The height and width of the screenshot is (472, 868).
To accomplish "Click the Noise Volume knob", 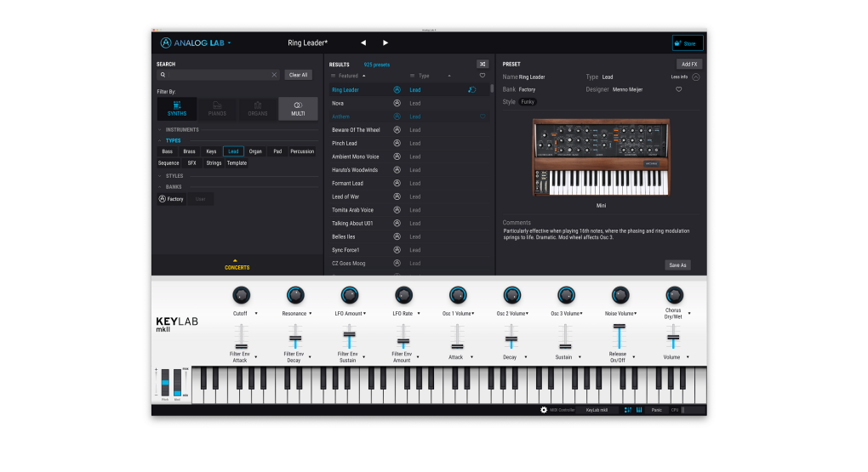I will coord(620,295).
